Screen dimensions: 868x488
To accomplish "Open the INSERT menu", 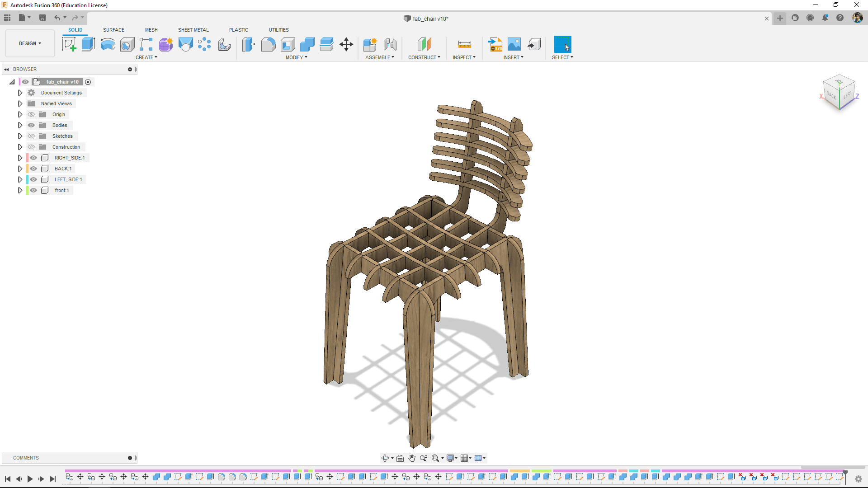I will pos(514,57).
